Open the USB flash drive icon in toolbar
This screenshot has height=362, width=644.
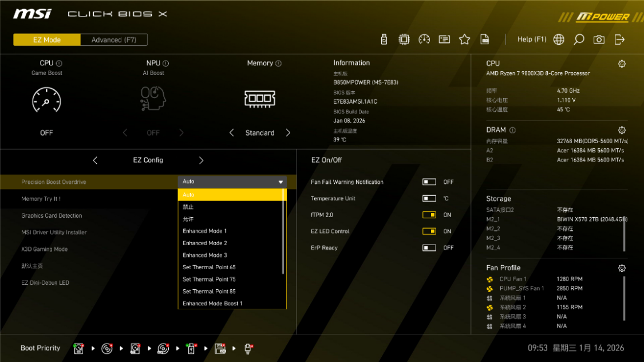point(384,40)
